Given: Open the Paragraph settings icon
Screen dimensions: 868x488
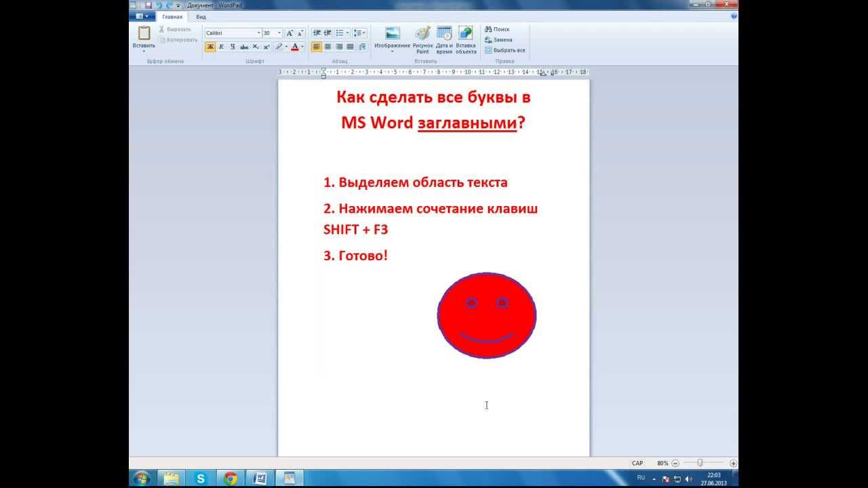Looking at the screenshot, I should (362, 47).
